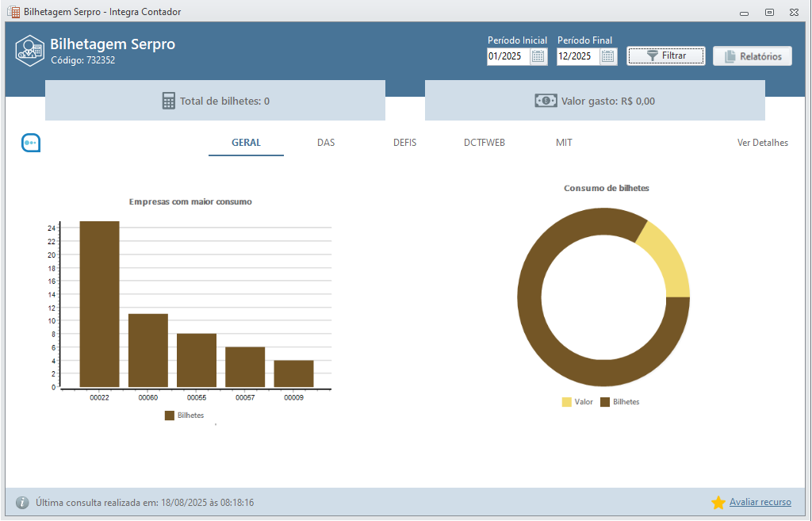The width and height of the screenshot is (812, 521).
Task: Toggle the Bilhetes legend in donut chart
Action: tap(619, 402)
